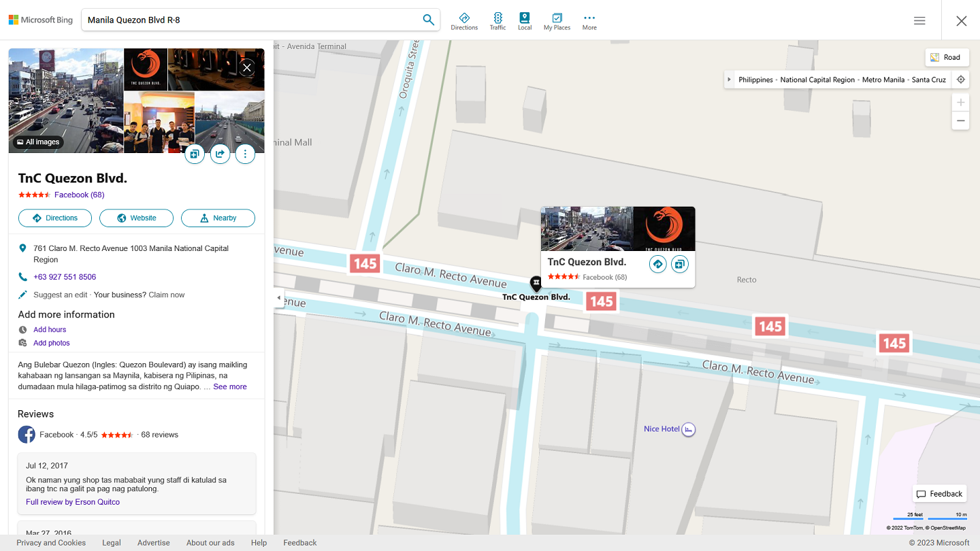Image resolution: width=980 pixels, height=551 pixels.
Task: Click save icon in map popup card
Action: tap(680, 264)
